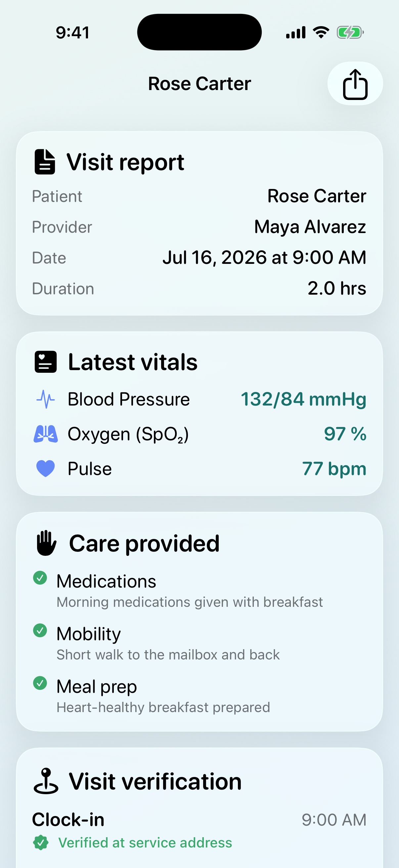Image resolution: width=399 pixels, height=868 pixels.
Task: Select the Jul 16, 2026 date row
Action: pyautogui.click(x=199, y=258)
